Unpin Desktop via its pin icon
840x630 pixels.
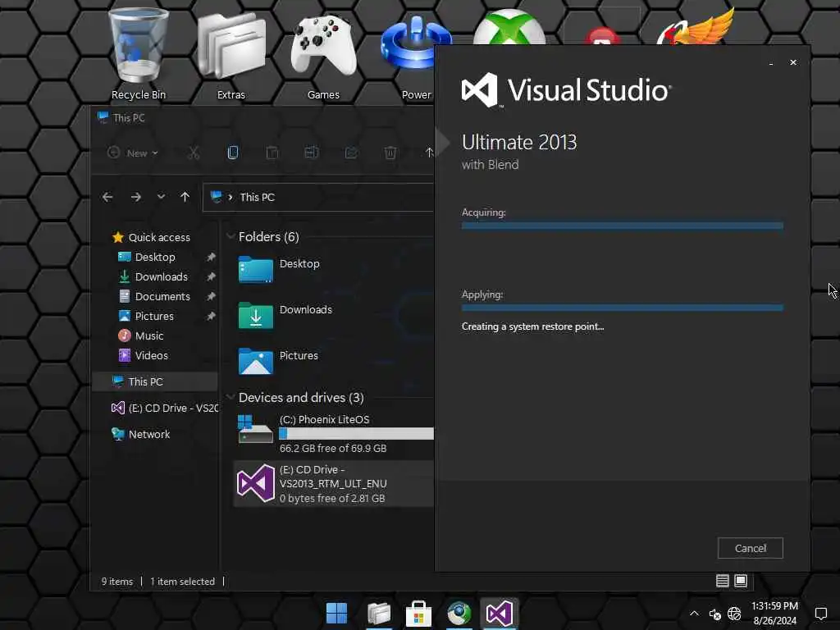coord(211,257)
